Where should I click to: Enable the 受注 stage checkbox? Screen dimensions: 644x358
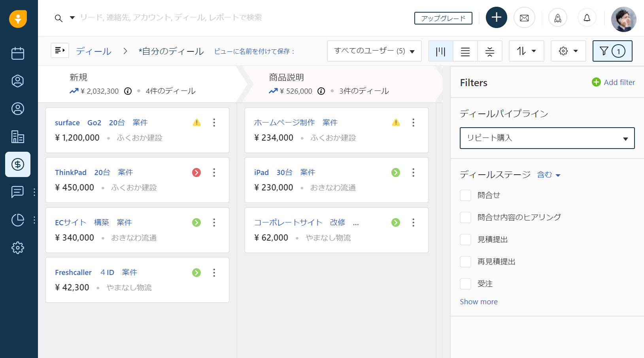click(466, 284)
